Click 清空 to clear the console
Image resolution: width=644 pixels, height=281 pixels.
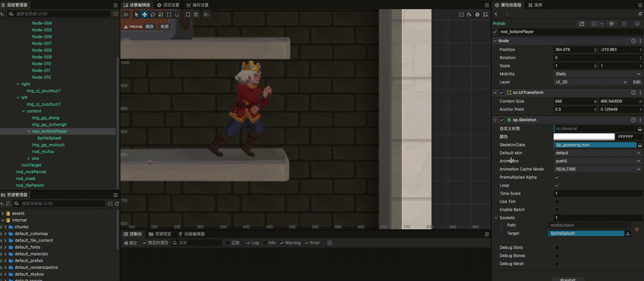[130, 243]
